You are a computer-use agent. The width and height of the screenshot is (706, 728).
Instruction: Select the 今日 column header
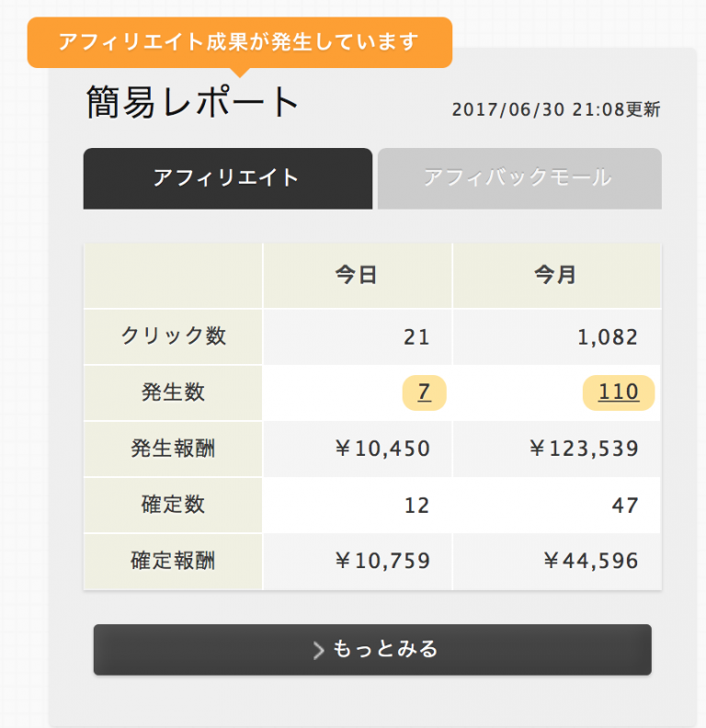(357, 276)
